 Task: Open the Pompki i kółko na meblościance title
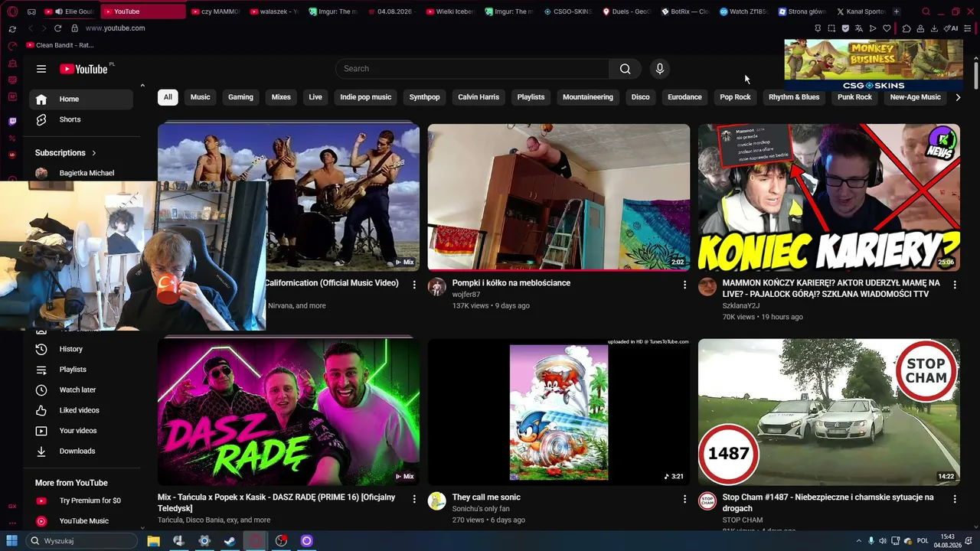point(511,283)
